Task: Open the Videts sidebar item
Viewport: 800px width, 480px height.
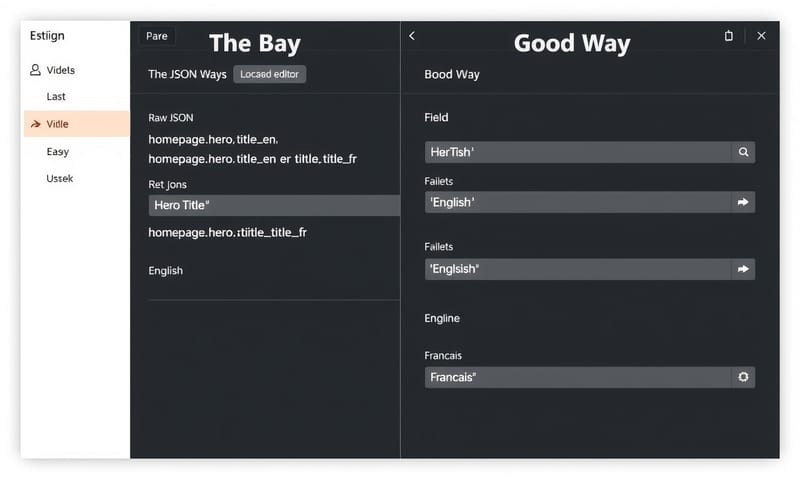Action: coord(60,70)
